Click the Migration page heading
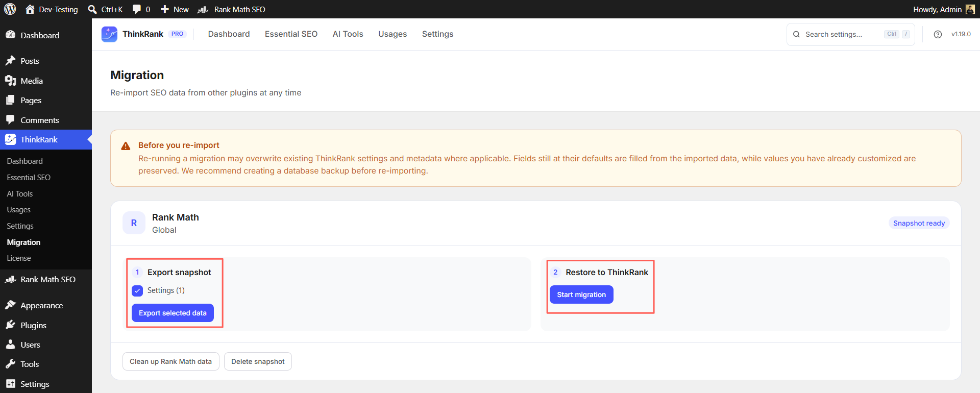Viewport: 980px width, 393px height. pyautogui.click(x=137, y=75)
